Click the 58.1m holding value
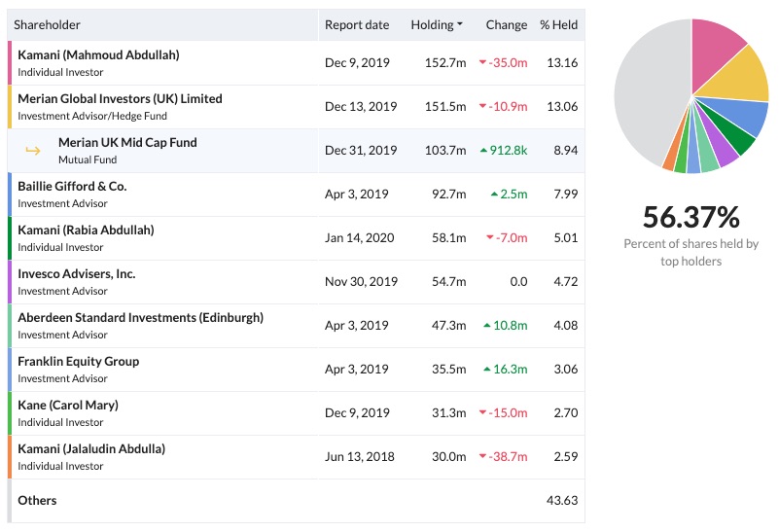Screen dimensions: 779x532 tap(449, 237)
